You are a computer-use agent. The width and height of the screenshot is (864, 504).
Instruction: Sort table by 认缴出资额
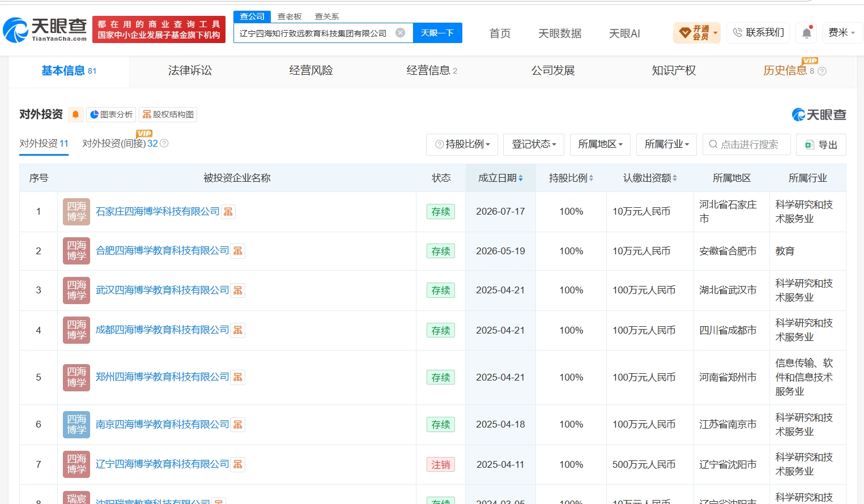[650, 178]
